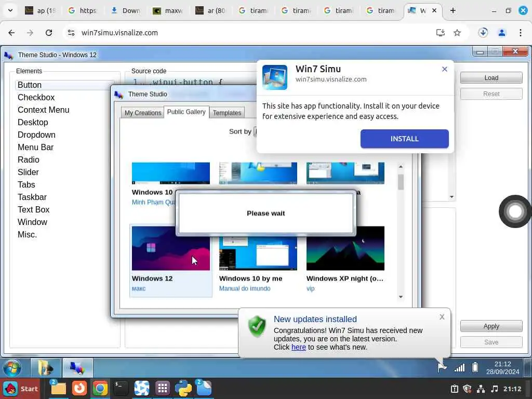The image size is (532, 399).
Task: Select the Misc. element
Action: (x=27, y=234)
